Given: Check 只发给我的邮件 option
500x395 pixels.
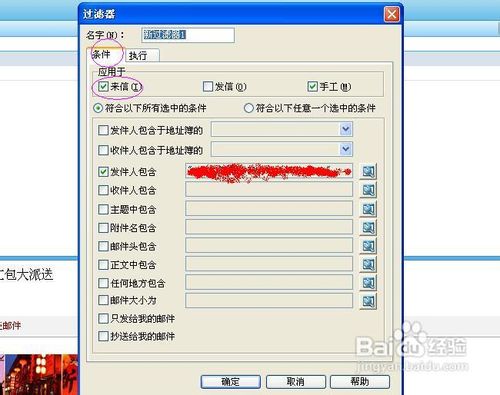Looking at the screenshot, I should pos(103,318).
